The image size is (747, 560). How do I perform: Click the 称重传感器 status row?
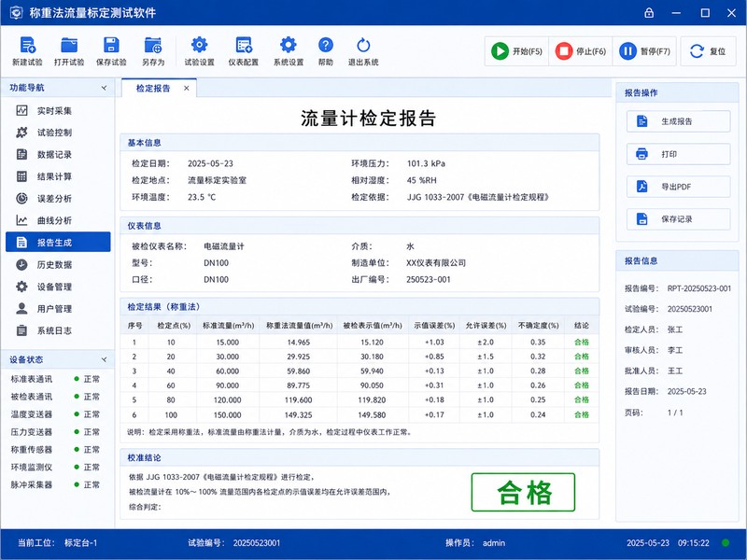click(55, 450)
